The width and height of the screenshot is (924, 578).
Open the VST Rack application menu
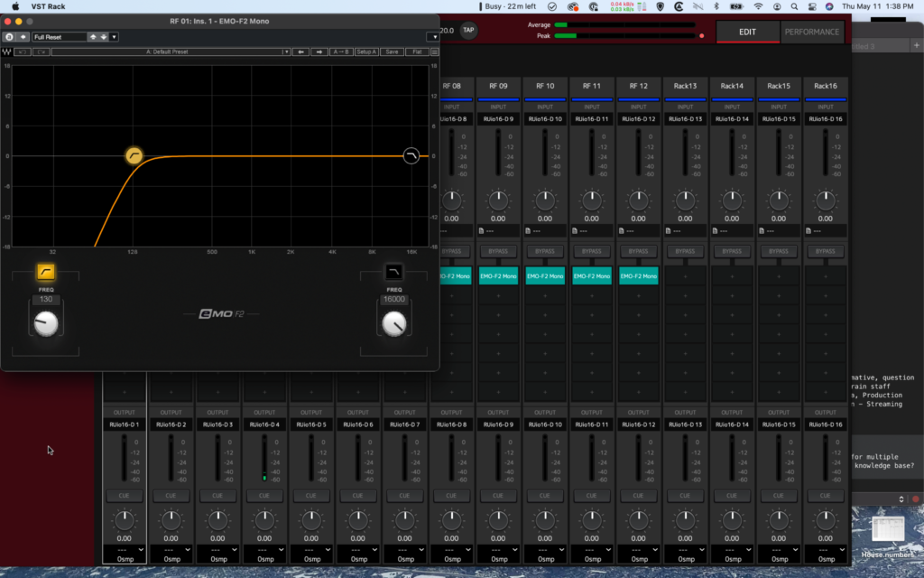point(49,6)
